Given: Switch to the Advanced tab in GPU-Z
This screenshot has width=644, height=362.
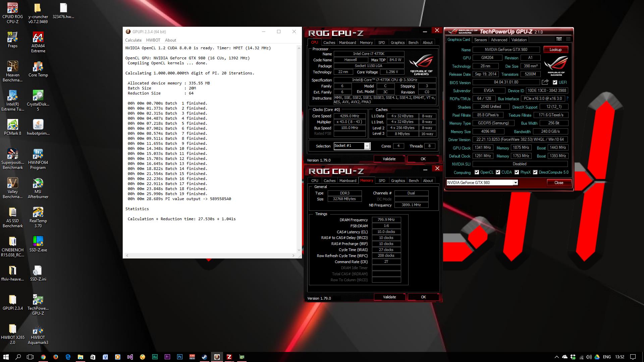Looking at the screenshot, I should [x=499, y=40].
